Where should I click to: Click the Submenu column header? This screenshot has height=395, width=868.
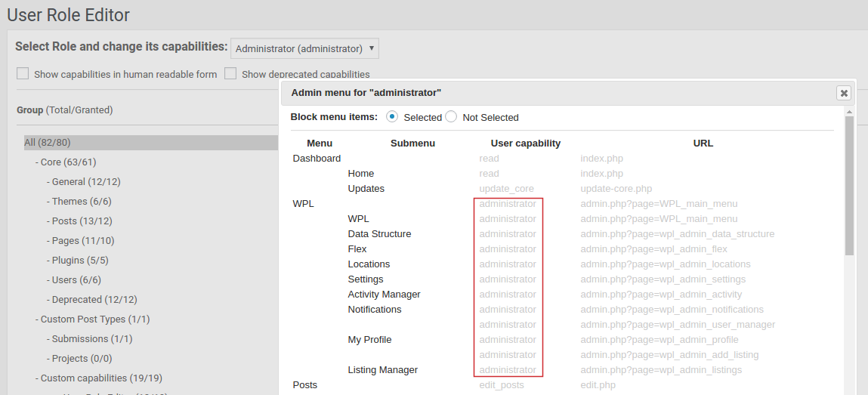(x=412, y=143)
